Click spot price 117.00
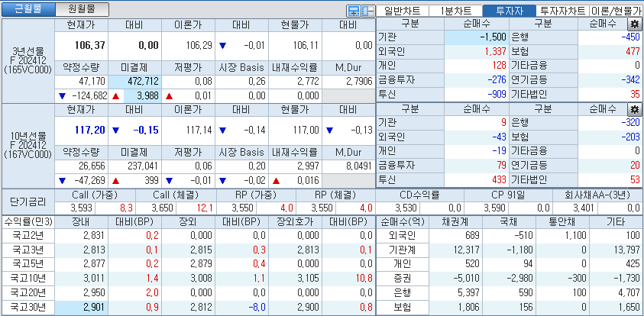The image size is (644, 316). (306, 131)
